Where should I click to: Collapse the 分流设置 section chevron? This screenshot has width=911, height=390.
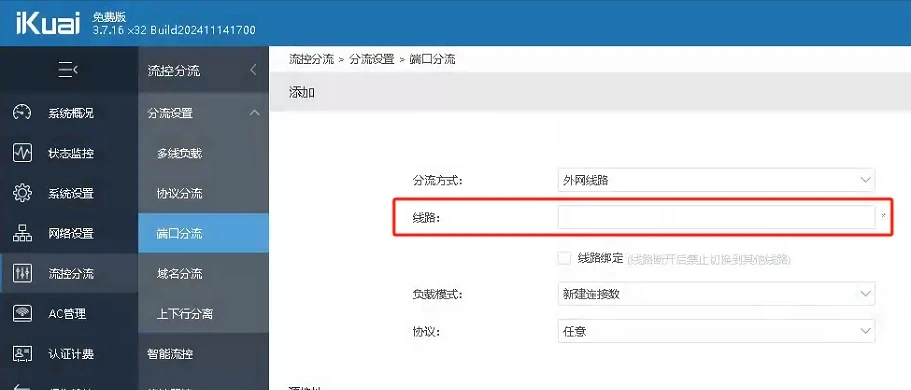[x=254, y=113]
